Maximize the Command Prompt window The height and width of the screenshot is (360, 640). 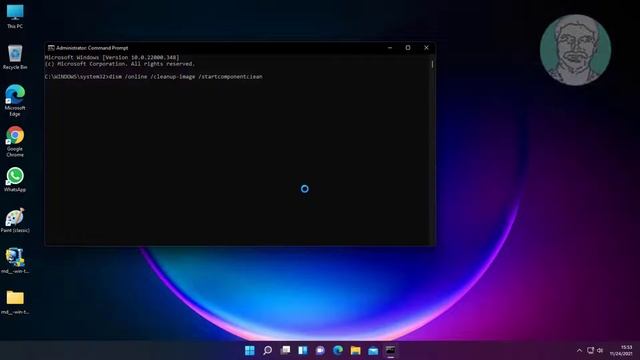[408, 48]
